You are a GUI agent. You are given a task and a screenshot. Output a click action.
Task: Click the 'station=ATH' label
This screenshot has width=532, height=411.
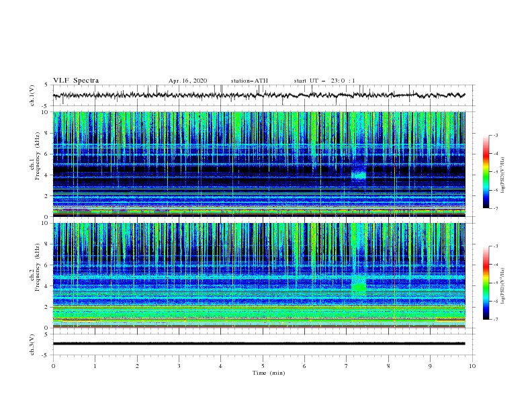click(x=249, y=81)
